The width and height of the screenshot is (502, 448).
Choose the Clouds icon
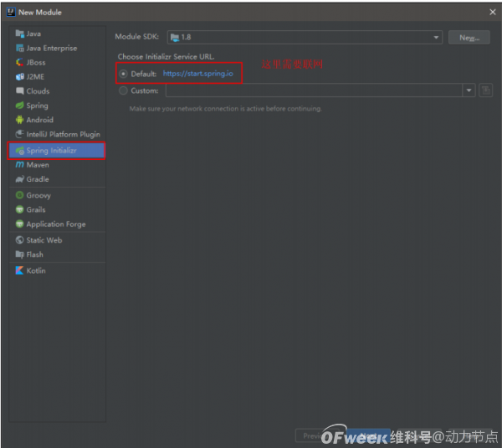tap(20, 91)
